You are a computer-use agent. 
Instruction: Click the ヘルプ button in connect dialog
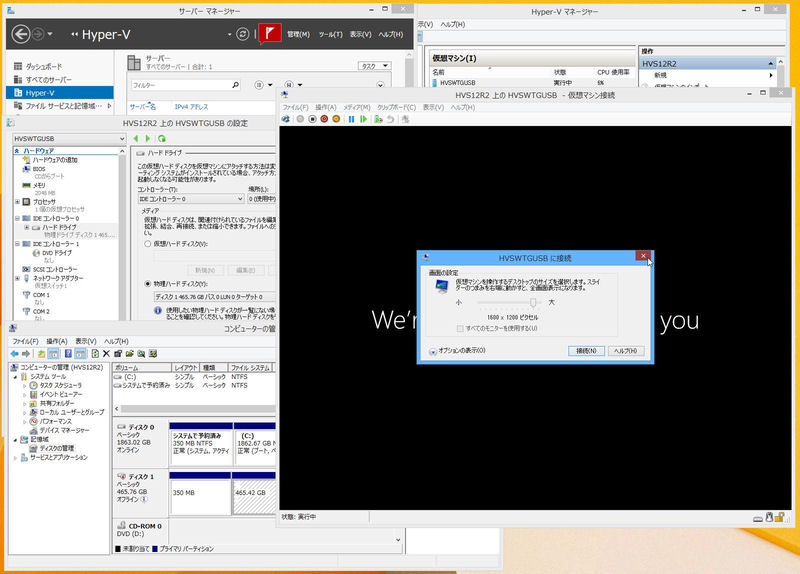point(627,351)
